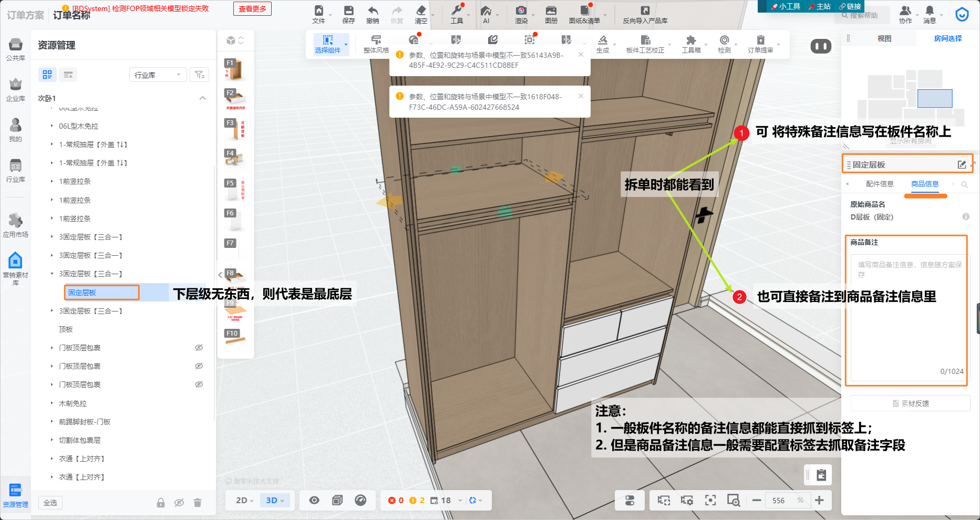Select the 房间选择 tab

[948, 38]
